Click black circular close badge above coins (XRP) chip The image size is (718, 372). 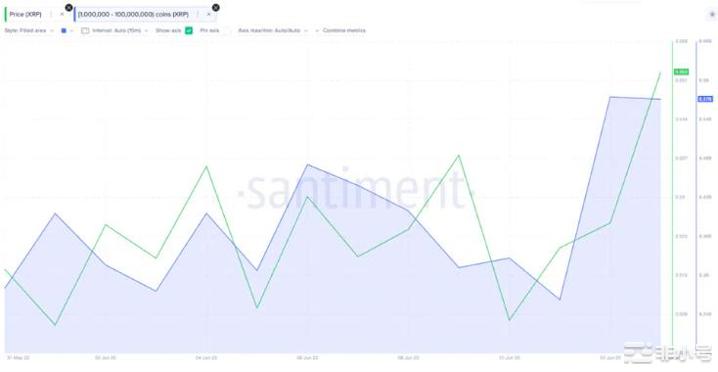coord(216,8)
